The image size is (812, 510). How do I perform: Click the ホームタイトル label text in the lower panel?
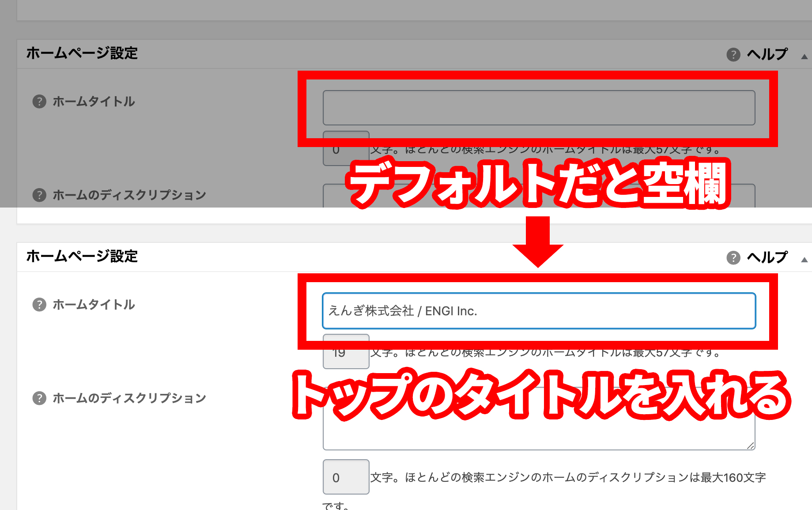tap(94, 305)
